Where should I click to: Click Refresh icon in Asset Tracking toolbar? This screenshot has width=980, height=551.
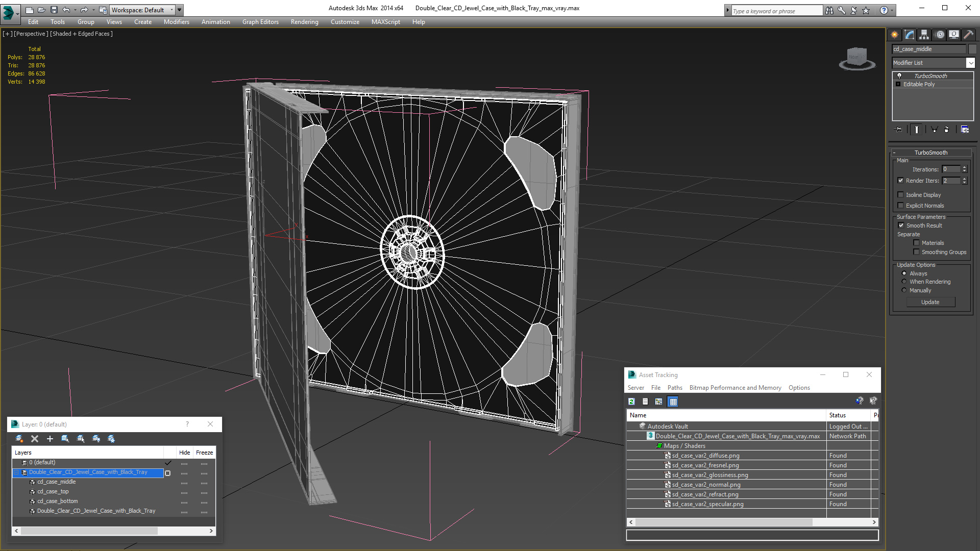coord(631,402)
